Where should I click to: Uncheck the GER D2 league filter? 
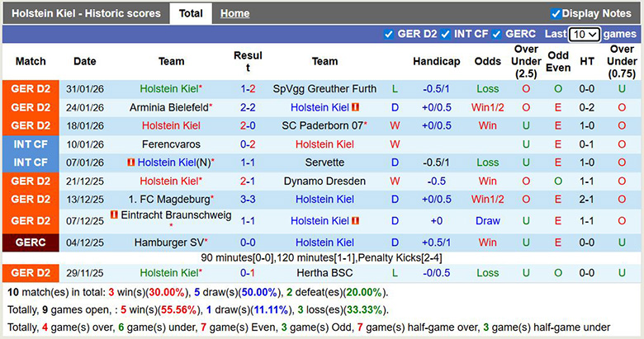[389, 35]
